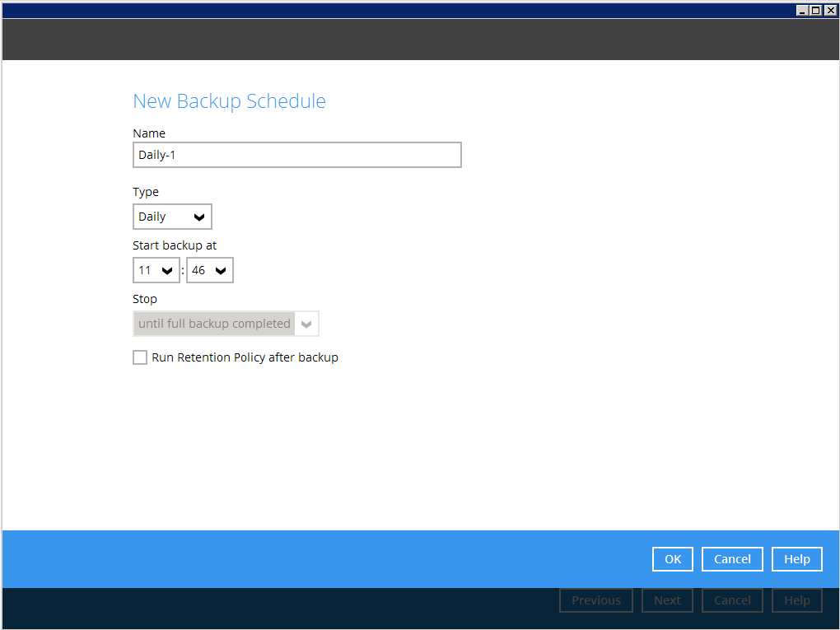The height and width of the screenshot is (630, 840).
Task: Click the 'Run Retention Policy after backup' label
Action: [x=245, y=357]
